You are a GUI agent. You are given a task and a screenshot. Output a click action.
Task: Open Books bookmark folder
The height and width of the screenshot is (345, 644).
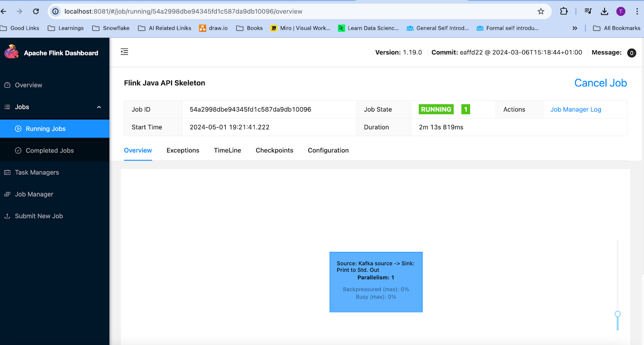click(250, 28)
